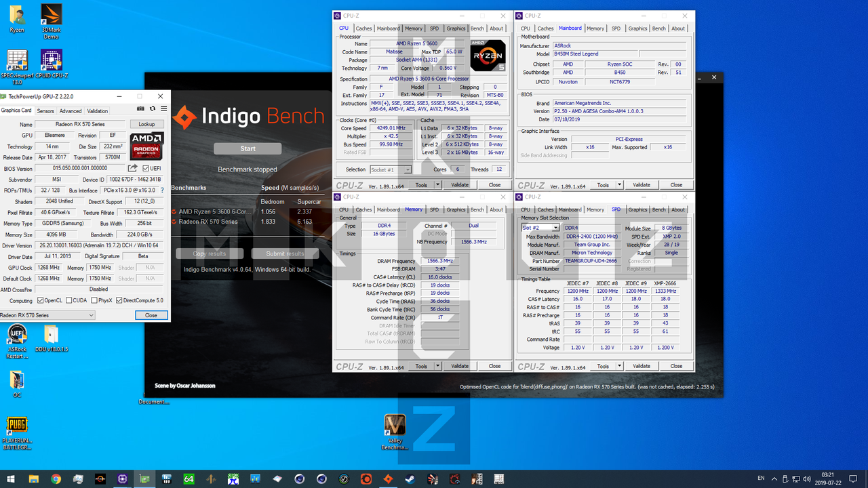Click the AMD Radeon Graphics logo in GPU-Z

146,145
